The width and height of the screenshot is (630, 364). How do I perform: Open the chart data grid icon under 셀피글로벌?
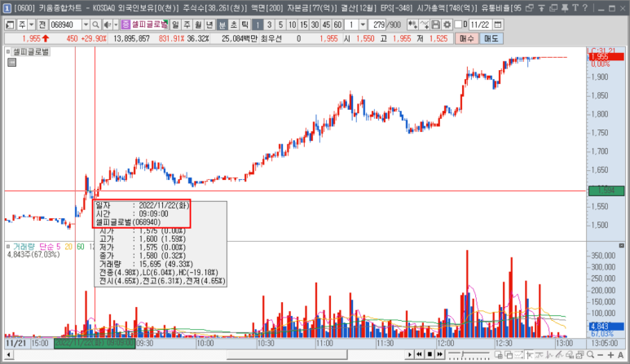(12, 62)
